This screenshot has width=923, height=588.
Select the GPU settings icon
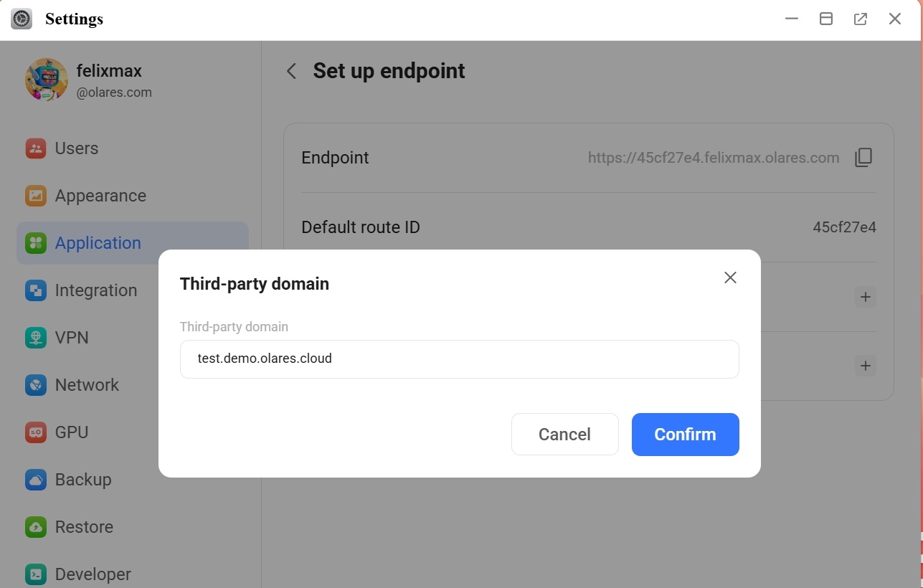point(35,432)
